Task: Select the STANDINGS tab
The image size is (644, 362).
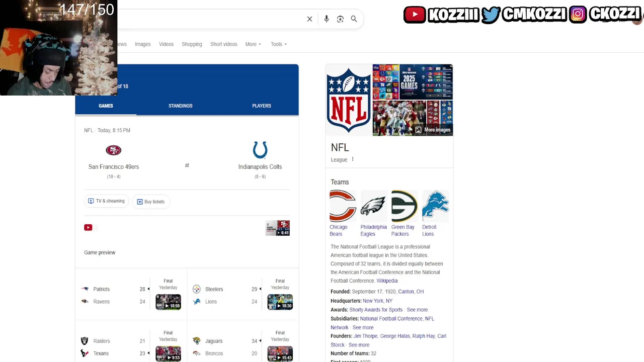Action: (x=181, y=106)
